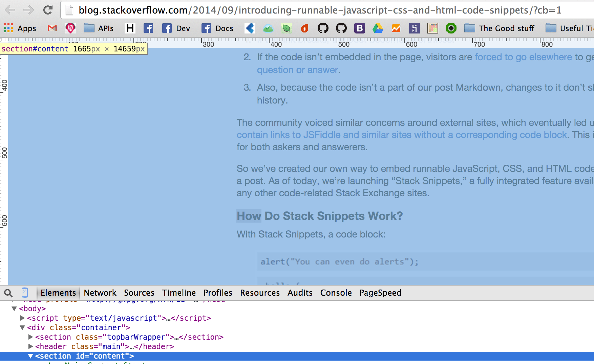Viewport: 594px width, 364px height.
Task: Select the div class container row text
Action: click(79, 327)
